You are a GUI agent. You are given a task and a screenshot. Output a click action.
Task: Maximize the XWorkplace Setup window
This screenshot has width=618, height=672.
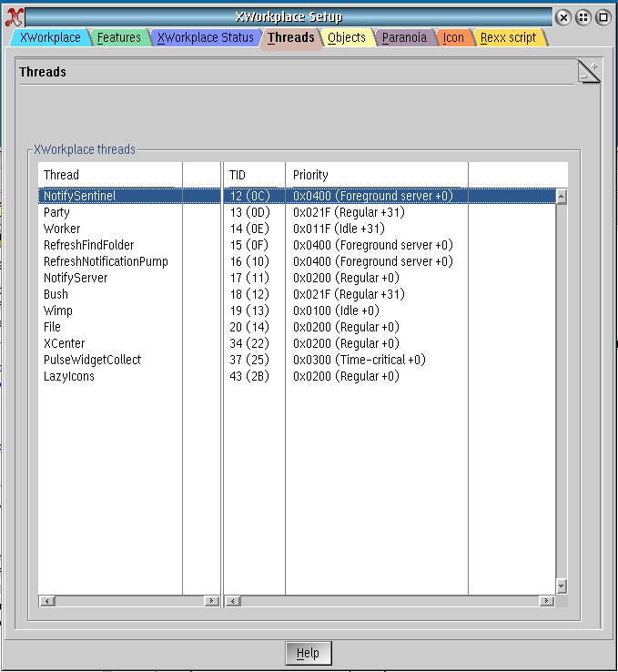tap(603, 17)
